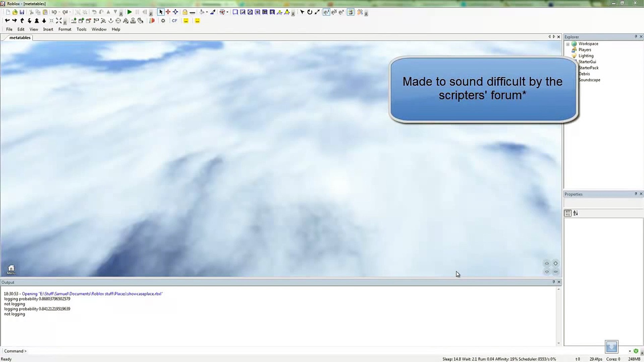Click the CF toolbar button
The height and width of the screenshot is (362, 644).
coord(174,21)
